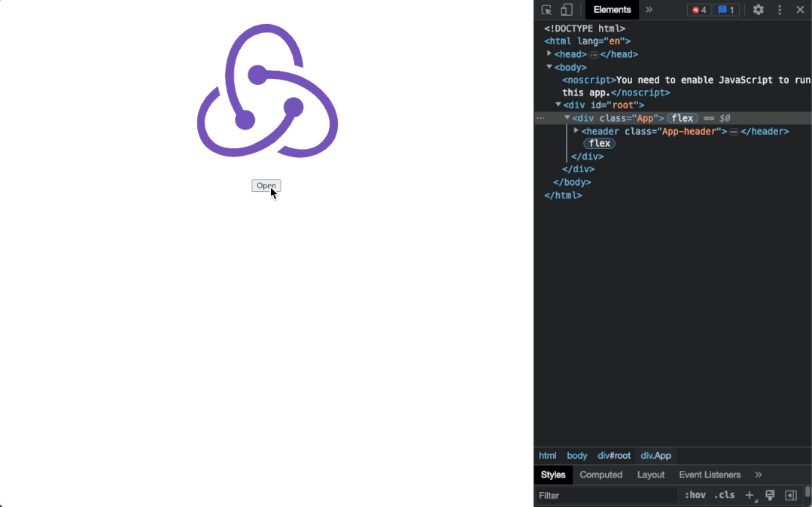Select the Elements tab in DevTools
This screenshot has width=812, height=507.
(612, 10)
